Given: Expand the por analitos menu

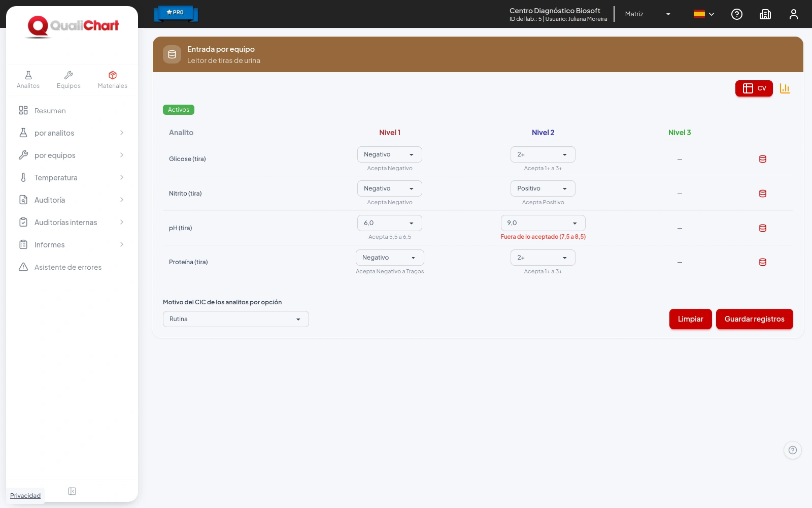Looking at the screenshot, I should coord(72,133).
